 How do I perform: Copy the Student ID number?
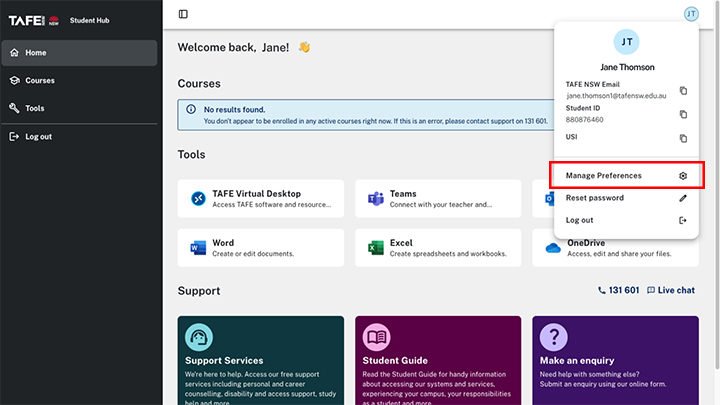pyautogui.click(x=683, y=114)
